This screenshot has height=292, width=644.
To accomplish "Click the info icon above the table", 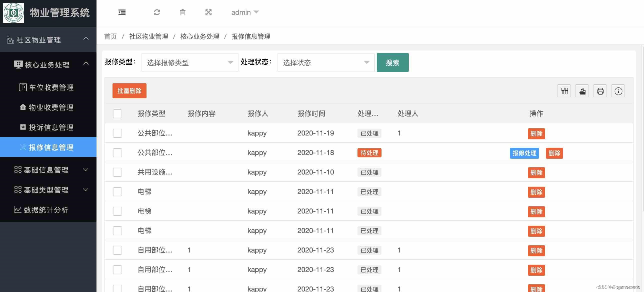I will tap(618, 91).
